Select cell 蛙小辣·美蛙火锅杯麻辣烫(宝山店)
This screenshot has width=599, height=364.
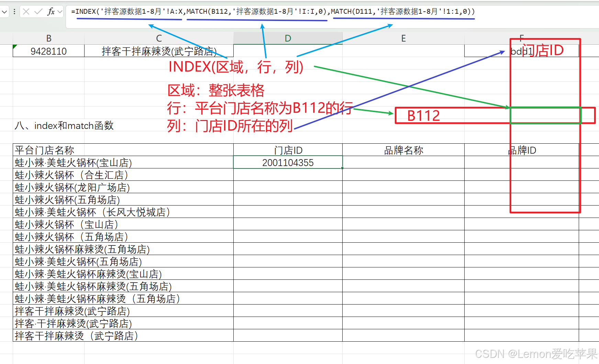pyautogui.click(x=123, y=274)
